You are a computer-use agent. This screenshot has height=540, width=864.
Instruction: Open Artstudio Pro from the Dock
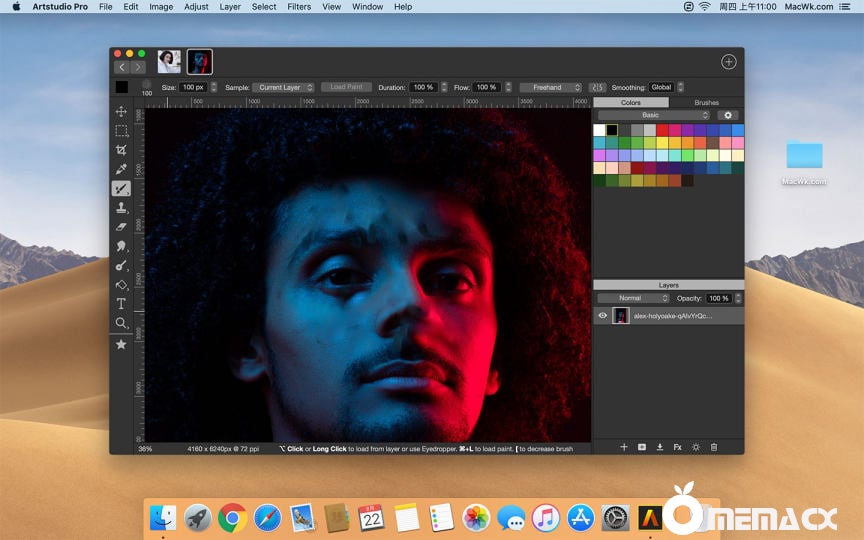[x=650, y=518]
